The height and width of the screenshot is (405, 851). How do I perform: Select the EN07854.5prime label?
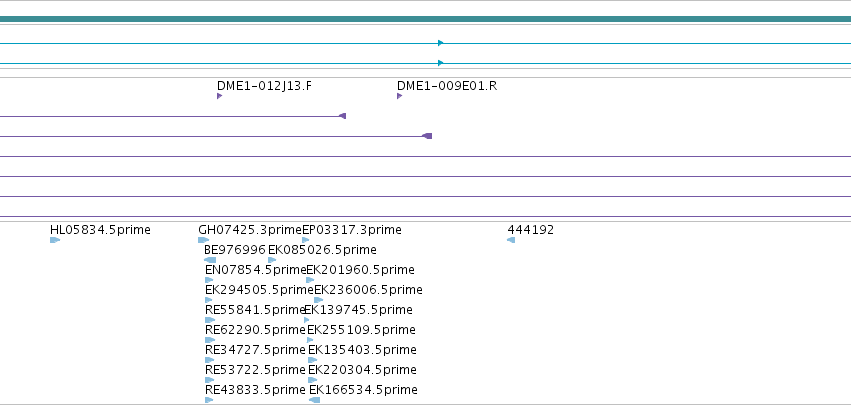click(256, 270)
